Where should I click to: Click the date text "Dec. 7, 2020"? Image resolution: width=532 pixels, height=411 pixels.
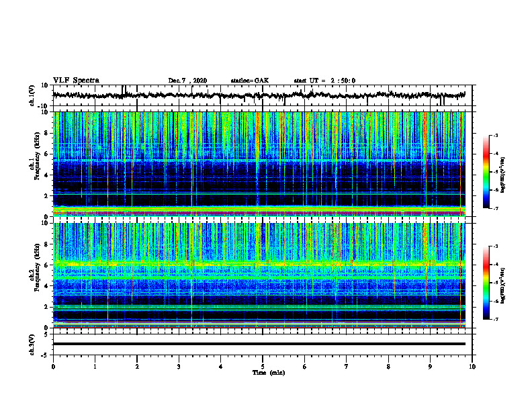pos(187,81)
